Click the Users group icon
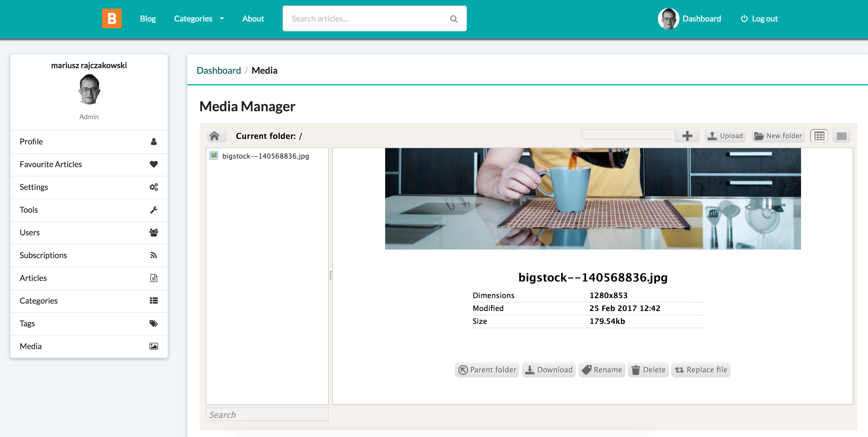This screenshot has width=868, height=437. (x=154, y=232)
